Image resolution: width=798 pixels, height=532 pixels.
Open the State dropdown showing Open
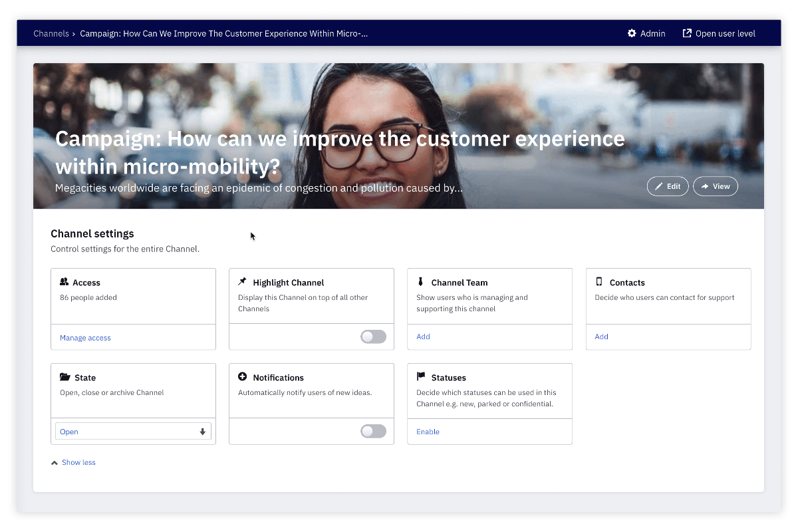133,432
